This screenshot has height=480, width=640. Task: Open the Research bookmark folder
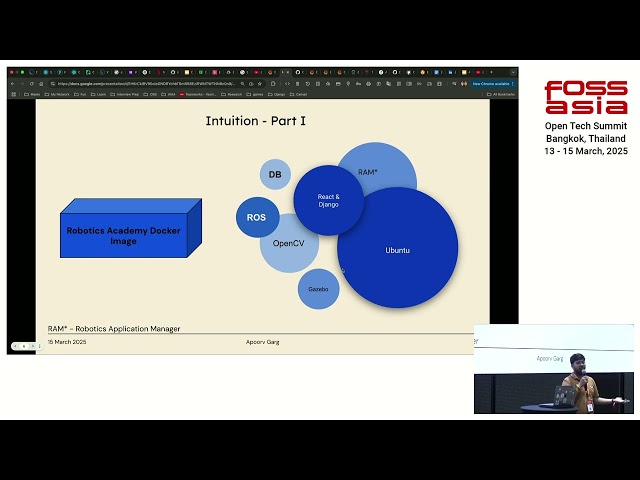click(x=232, y=94)
